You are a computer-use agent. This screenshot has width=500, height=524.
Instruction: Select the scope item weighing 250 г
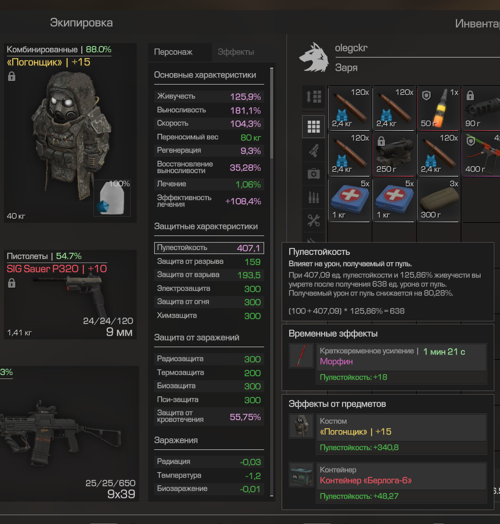[394, 154]
